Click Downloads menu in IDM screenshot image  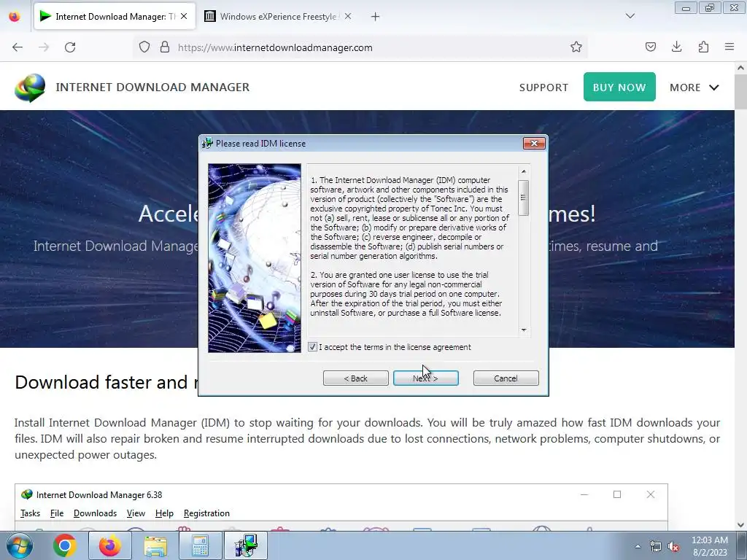[x=96, y=513]
